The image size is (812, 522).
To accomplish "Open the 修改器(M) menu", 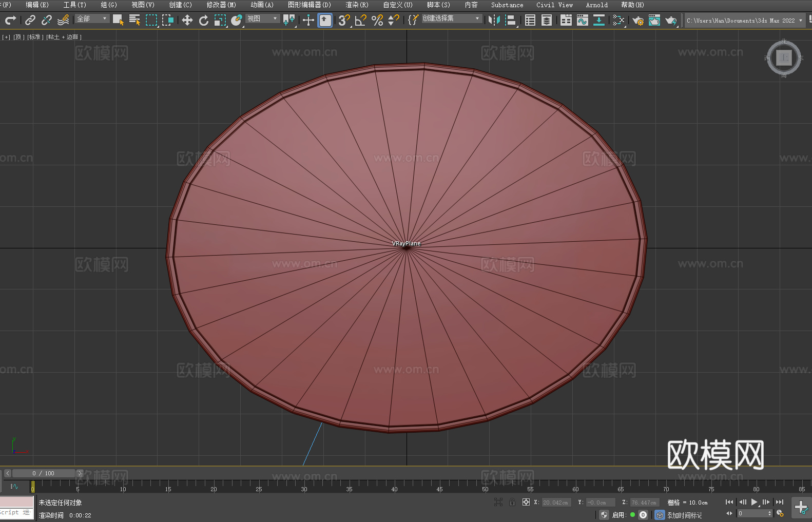I will (221, 5).
